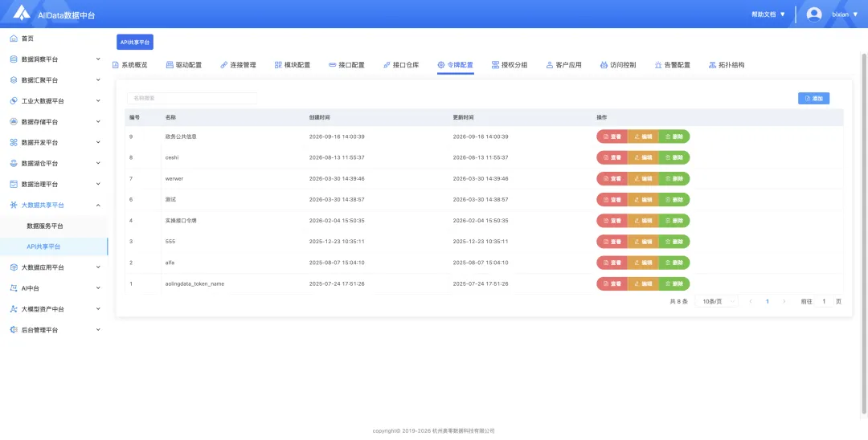Click the 系统概览 tab icon
Image resolution: width=868 pixels, height=440 pixels.
[x=115, y=65]
